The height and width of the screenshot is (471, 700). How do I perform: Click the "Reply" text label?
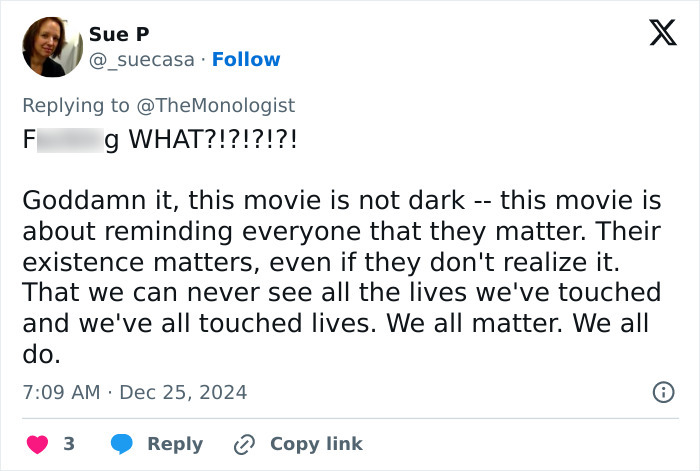pos(175,443)
